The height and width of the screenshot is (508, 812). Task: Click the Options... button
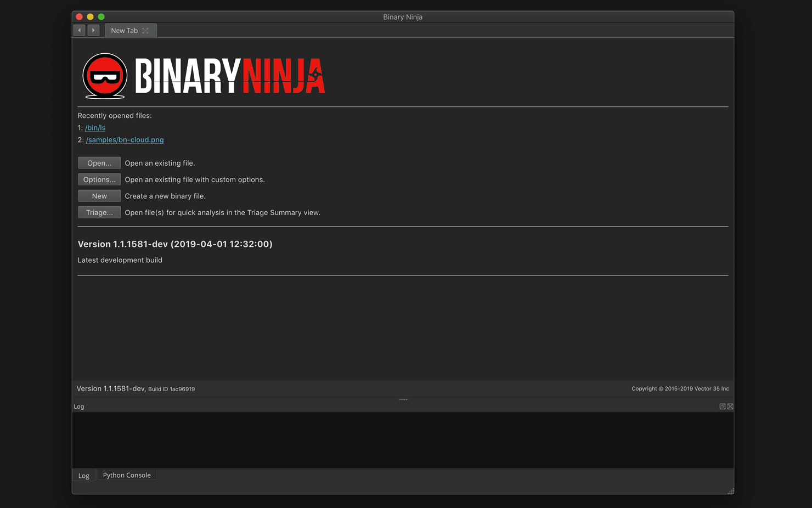click(99, 179)
